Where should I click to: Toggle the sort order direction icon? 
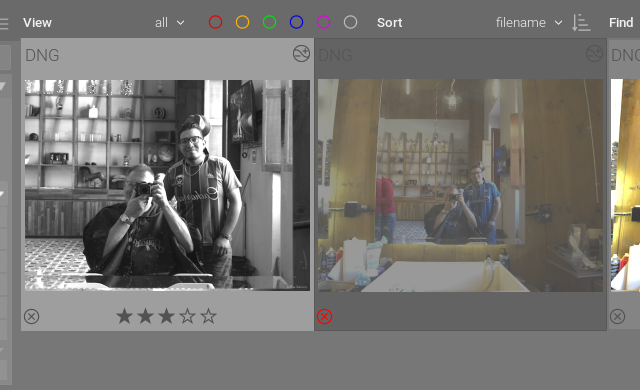coord(581,22)
